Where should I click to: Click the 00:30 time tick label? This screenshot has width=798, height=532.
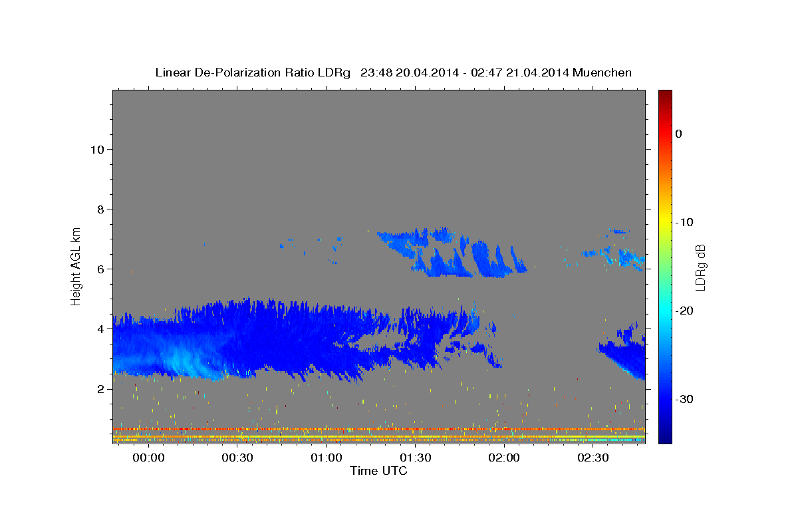click(237, 458)
